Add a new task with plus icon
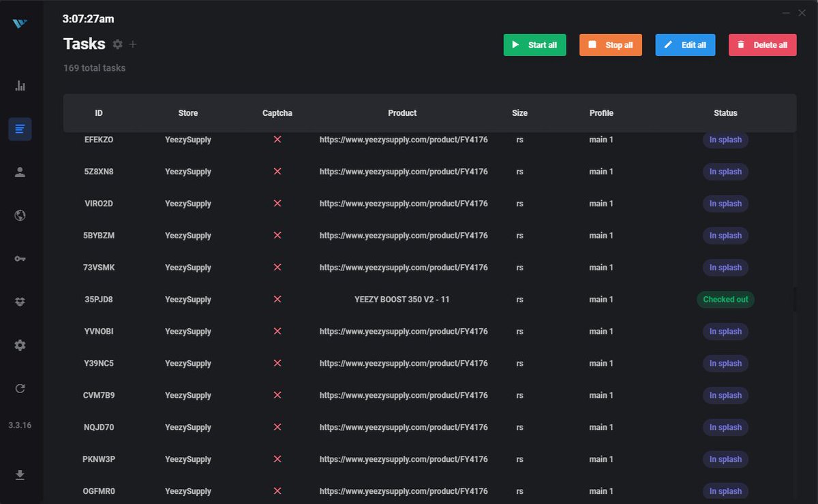The image size is (818, 504). point(133,44)
